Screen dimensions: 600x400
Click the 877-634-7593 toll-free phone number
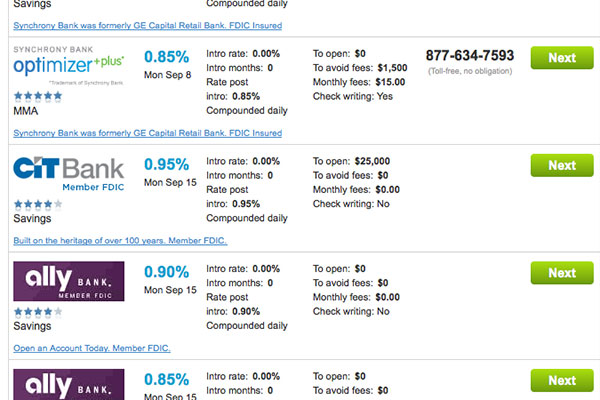(470, 56)
